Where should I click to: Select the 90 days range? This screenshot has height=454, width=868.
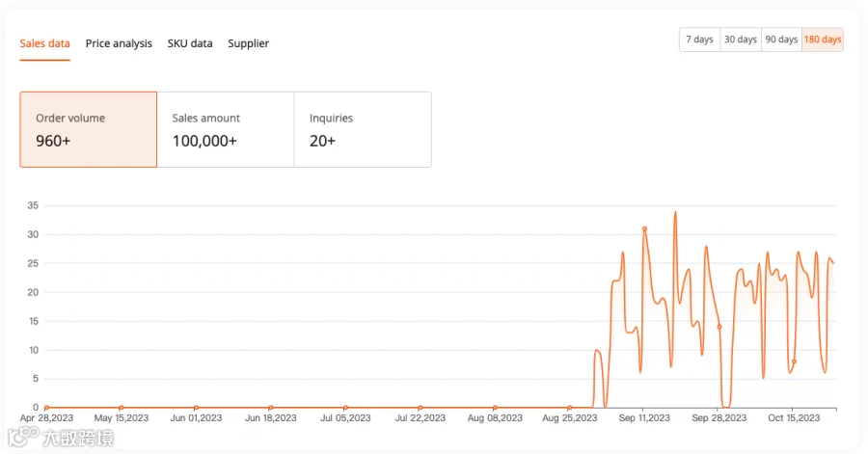(781, 40)
